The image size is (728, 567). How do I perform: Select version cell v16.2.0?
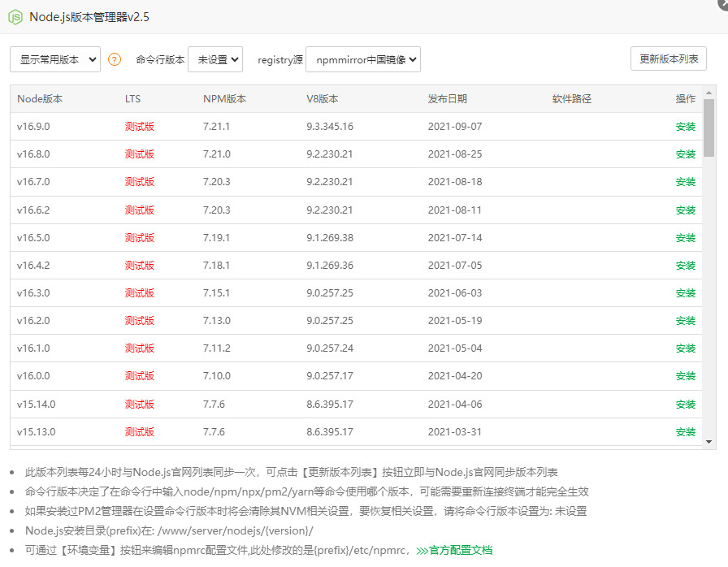[33, 321]
